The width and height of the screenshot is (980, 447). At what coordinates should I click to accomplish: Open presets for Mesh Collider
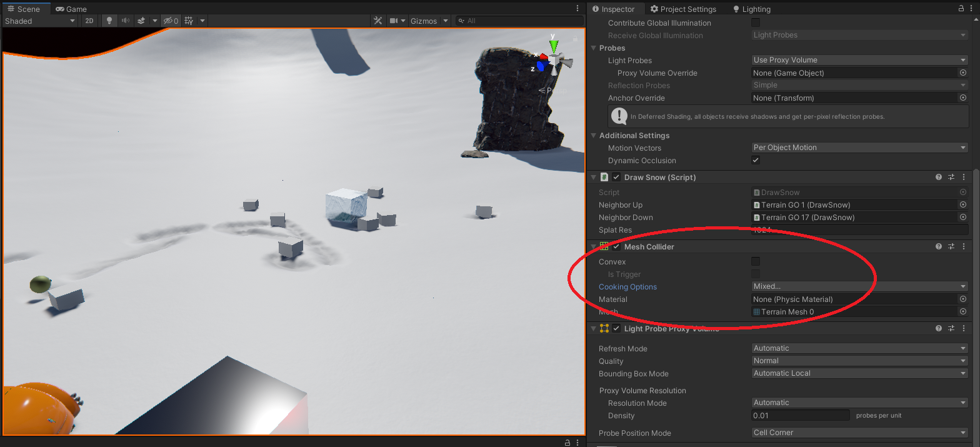tap(951, 246)
